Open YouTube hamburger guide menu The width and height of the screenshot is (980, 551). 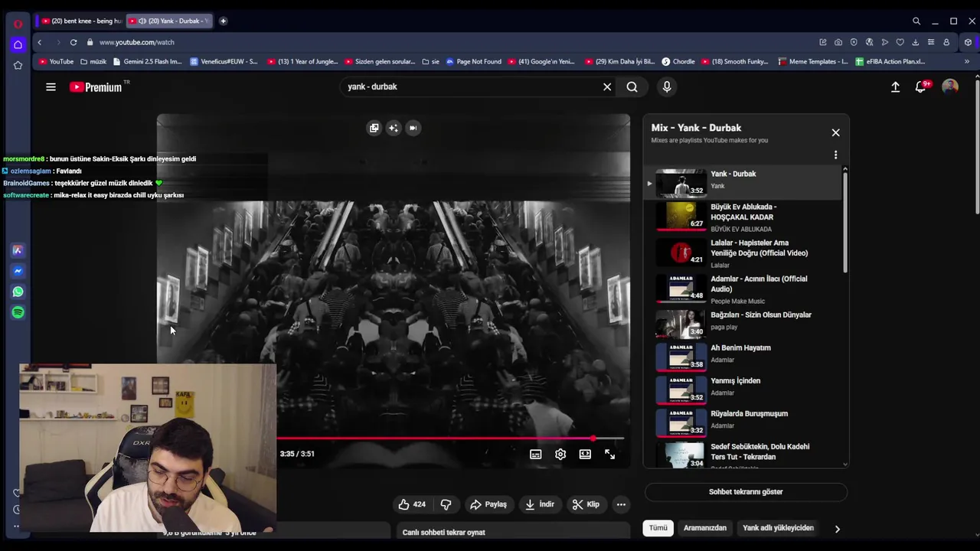click(x=51, y=86)
